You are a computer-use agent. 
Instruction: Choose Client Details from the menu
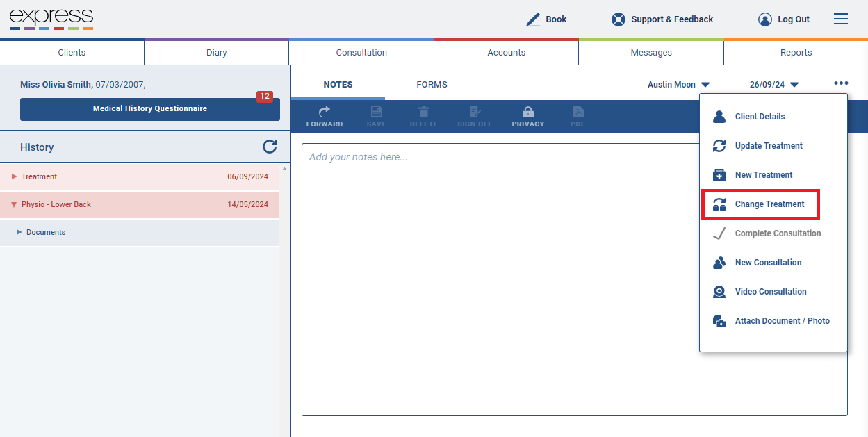click(760, 117)
